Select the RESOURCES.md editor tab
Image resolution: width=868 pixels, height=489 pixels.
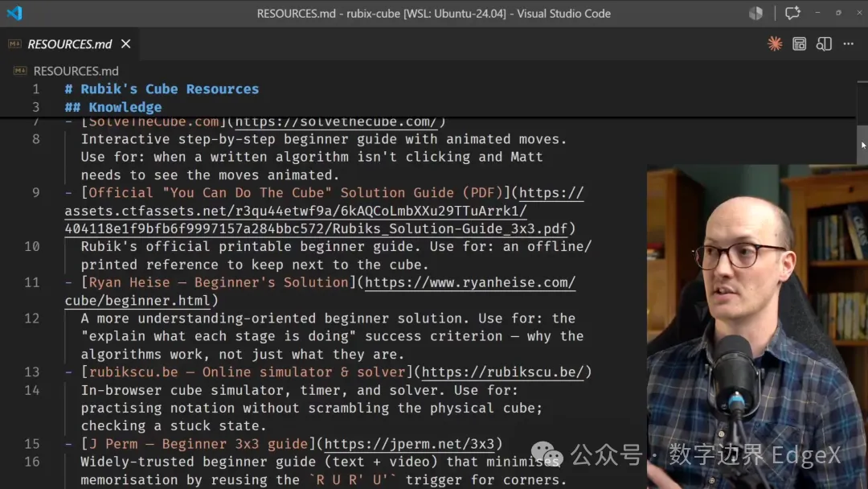[x=69, y=43]
